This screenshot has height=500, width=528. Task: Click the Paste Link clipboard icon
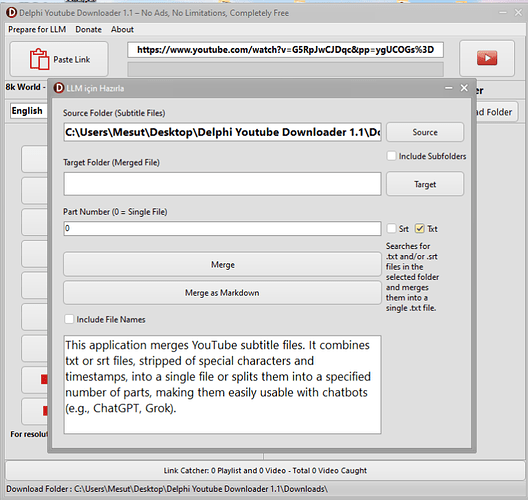click(39, 59)
